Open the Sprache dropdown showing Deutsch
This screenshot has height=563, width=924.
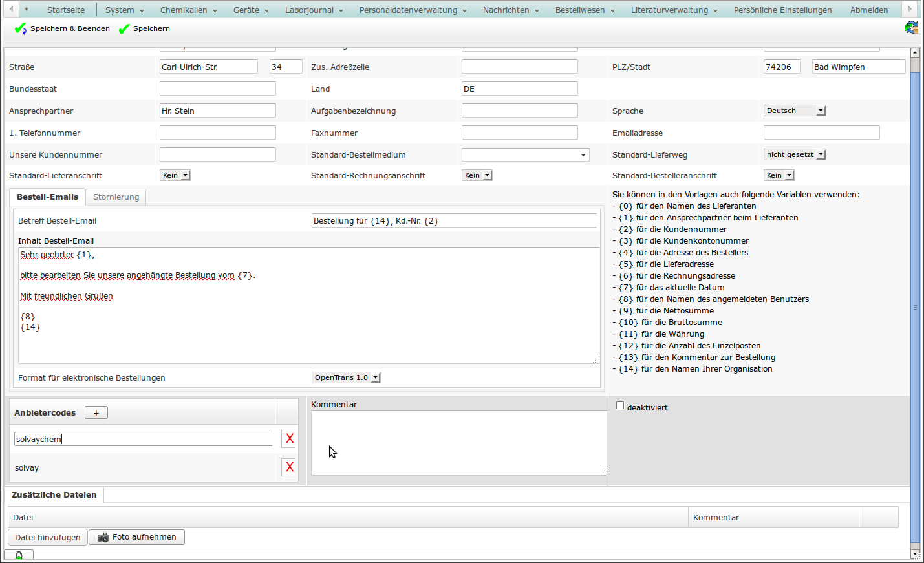794,111
